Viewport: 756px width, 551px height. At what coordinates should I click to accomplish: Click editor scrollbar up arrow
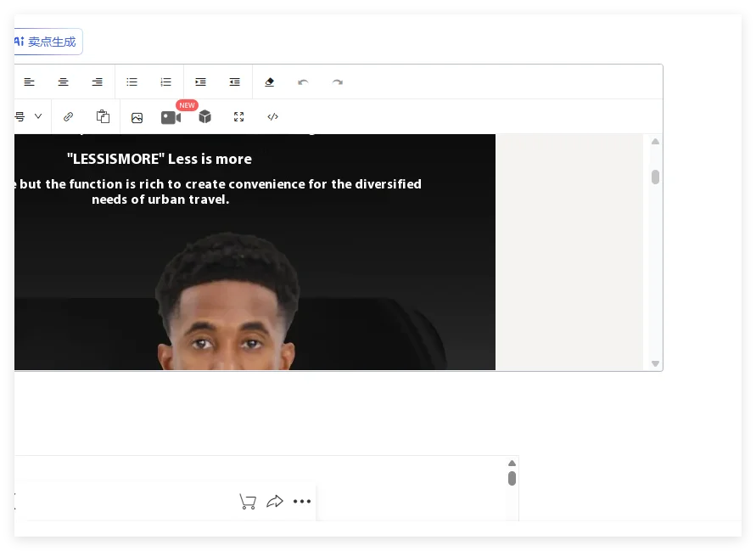(x=655, y=142)
